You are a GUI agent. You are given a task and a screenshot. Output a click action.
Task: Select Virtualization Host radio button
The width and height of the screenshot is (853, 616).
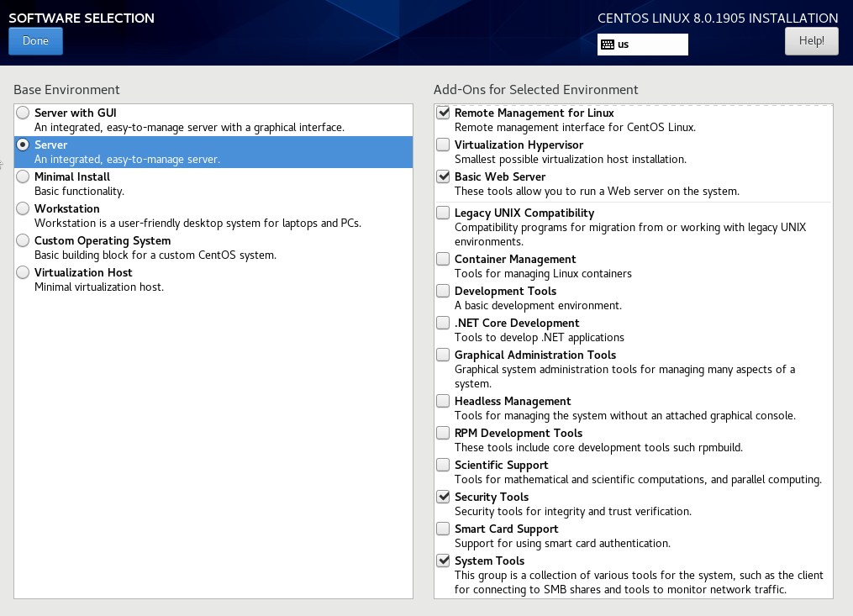click(x=23, y=272)
